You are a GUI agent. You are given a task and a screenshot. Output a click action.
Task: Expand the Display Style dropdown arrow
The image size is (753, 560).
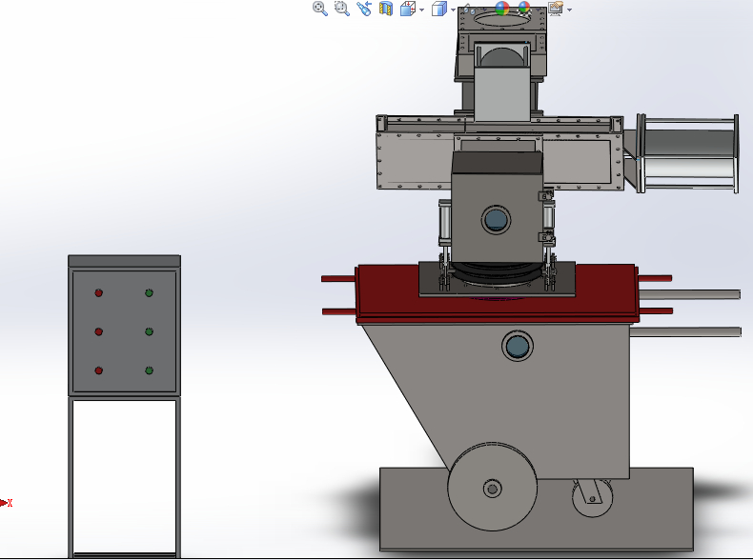pos(453,10)
